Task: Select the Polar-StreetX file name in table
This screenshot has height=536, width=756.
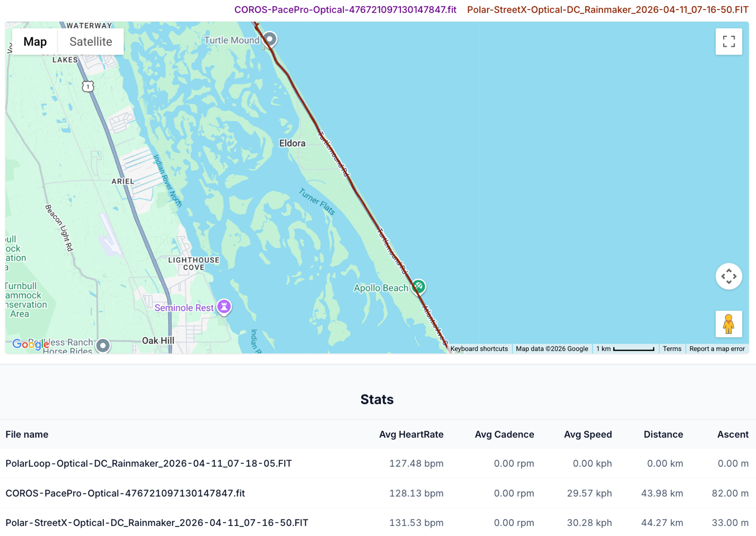Action: pyautogui.click(x=157, y=523)
